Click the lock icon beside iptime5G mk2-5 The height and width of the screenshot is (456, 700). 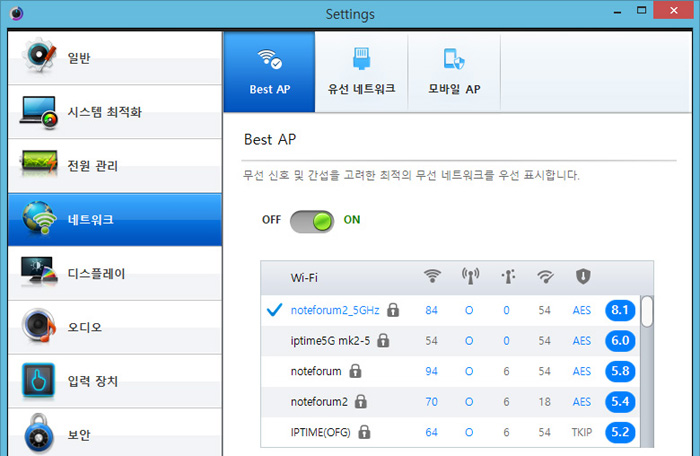pyautogui.click(x=383, y=340)
